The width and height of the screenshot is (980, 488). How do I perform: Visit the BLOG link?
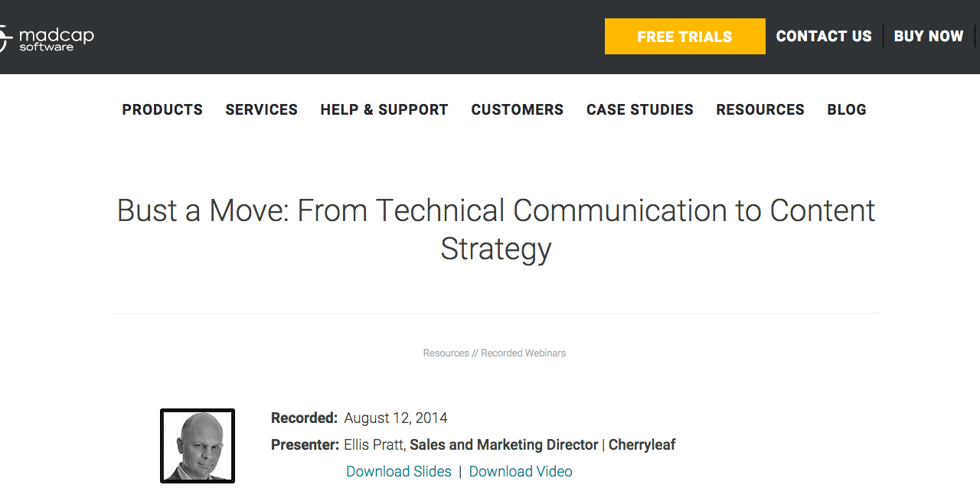[x=847, y=110]
